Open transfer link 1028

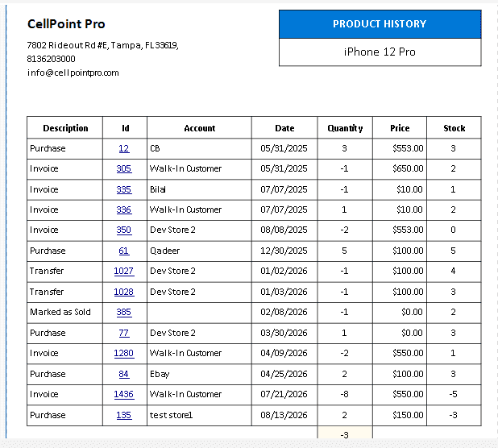pyautogui.click(x=124, y=292)
